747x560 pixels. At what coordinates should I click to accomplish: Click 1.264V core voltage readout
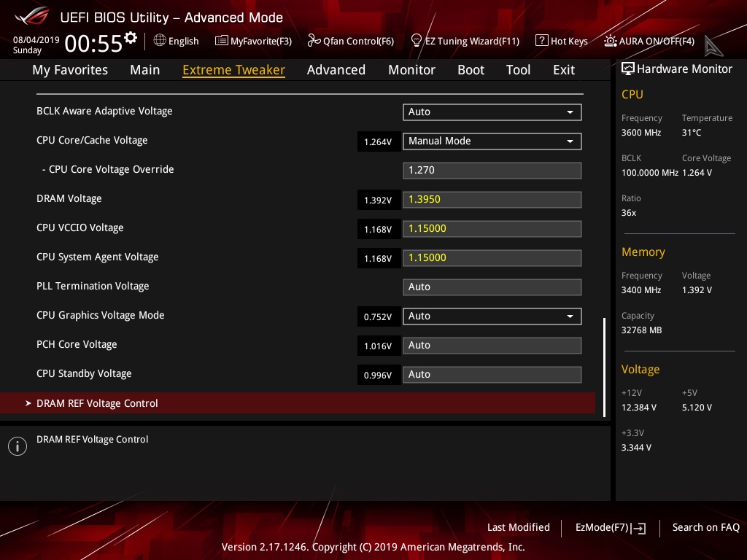click(x=378, y=142)
